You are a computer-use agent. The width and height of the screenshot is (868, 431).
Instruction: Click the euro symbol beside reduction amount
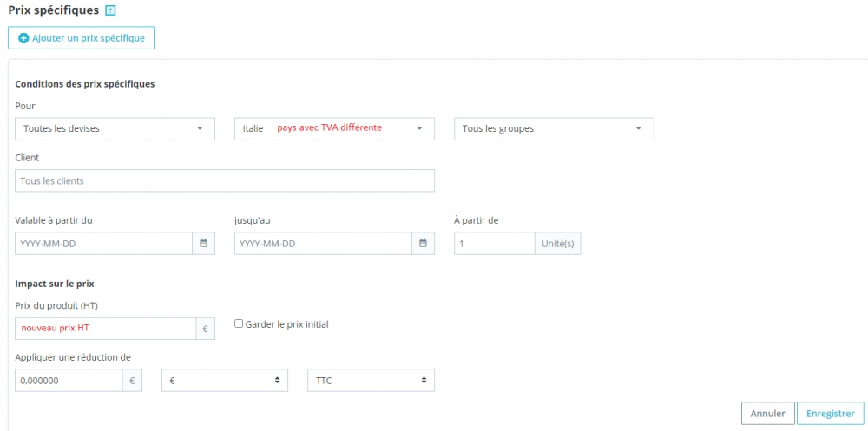point(133,380)
